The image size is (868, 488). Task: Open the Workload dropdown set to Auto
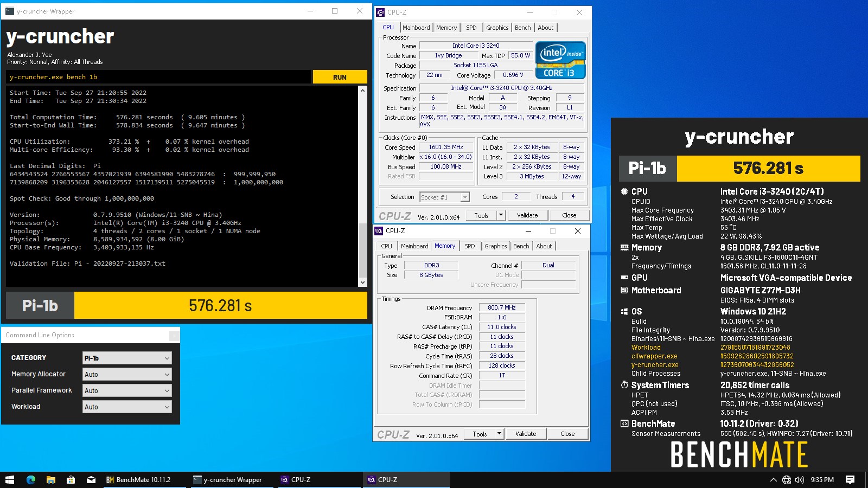click(127, 407)
